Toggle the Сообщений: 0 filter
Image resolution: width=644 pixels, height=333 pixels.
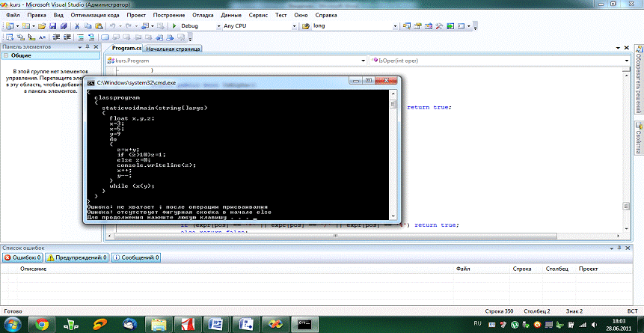(135, 257)
